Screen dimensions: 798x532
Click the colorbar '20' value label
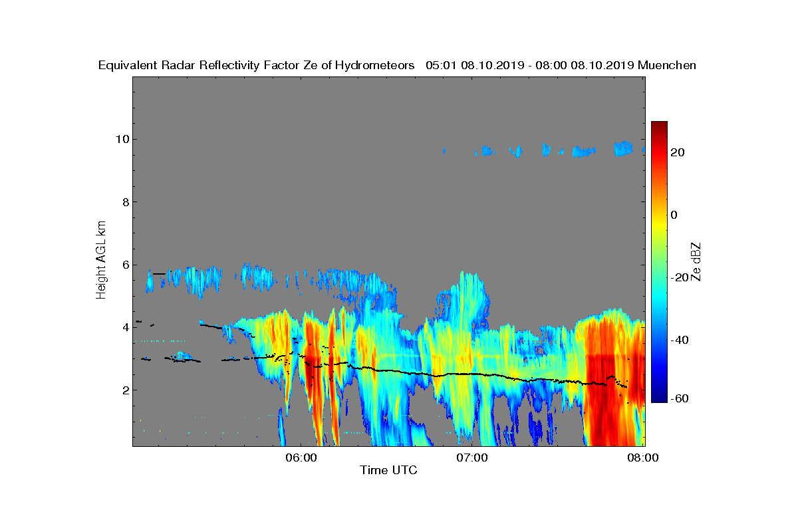tap(678, 152)
